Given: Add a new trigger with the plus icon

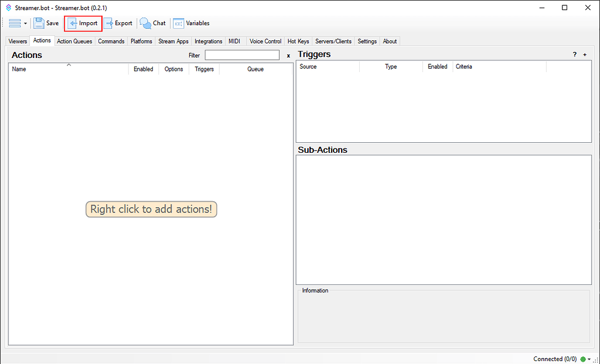Looking at the screenshot, I should pos(584,54).
